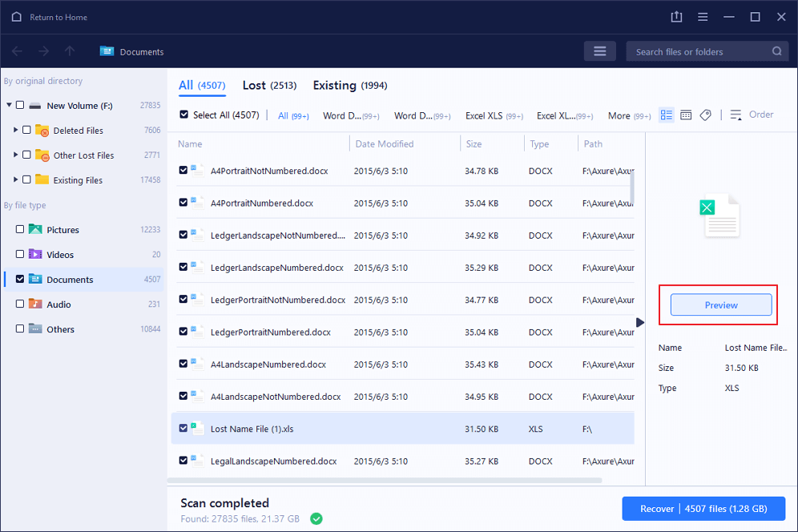Switch to the Lost (2513) tab
Image resolution: width=798 pixels, height=532 pixels.
pyautogui.click(x=269, y=86)
